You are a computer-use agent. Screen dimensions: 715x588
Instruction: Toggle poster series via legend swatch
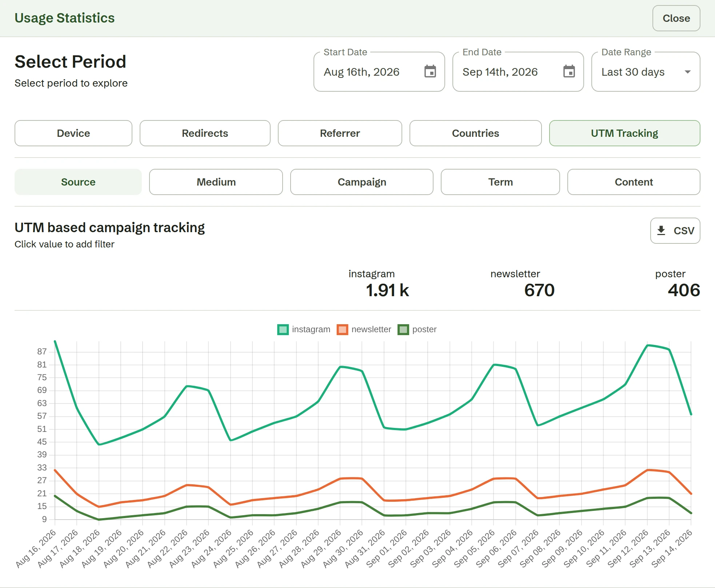[403, 330]
